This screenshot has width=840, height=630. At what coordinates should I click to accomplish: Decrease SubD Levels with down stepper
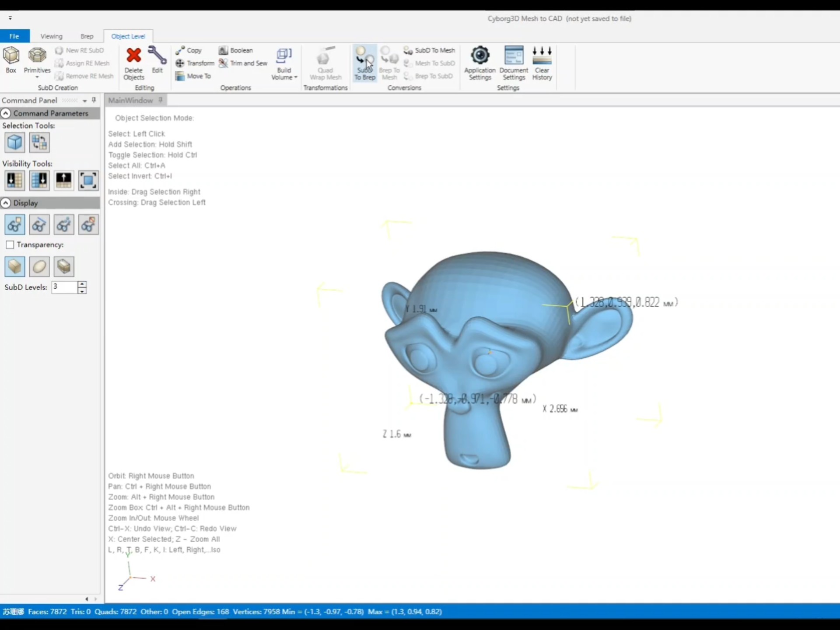[x=82, y=290]
